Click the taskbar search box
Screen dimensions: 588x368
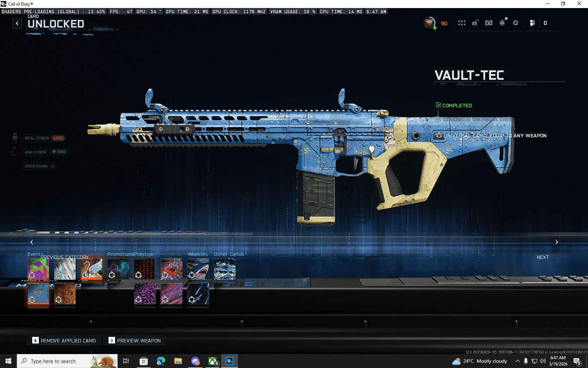(x=67, y=361)
